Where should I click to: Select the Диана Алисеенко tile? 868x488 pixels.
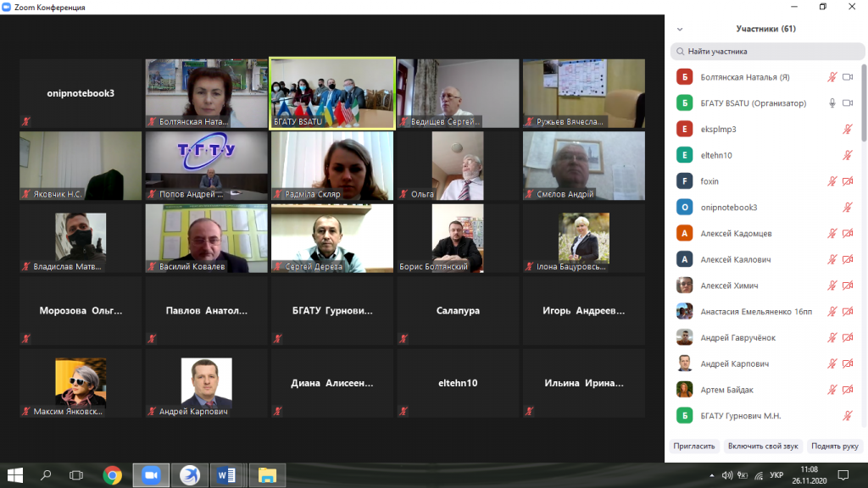click(x=332, y=384)
